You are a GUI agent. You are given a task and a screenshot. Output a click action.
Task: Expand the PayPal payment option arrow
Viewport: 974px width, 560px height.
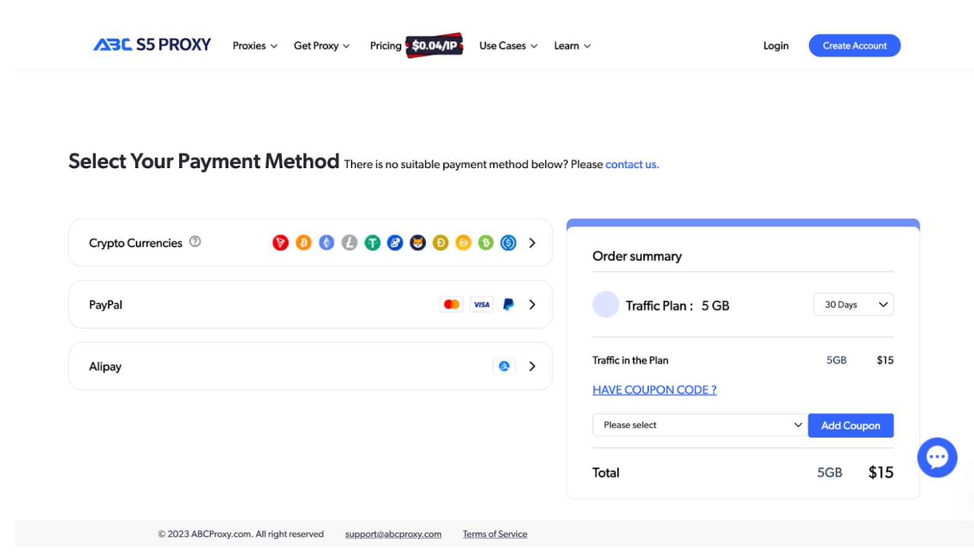(x=532, y=305)
